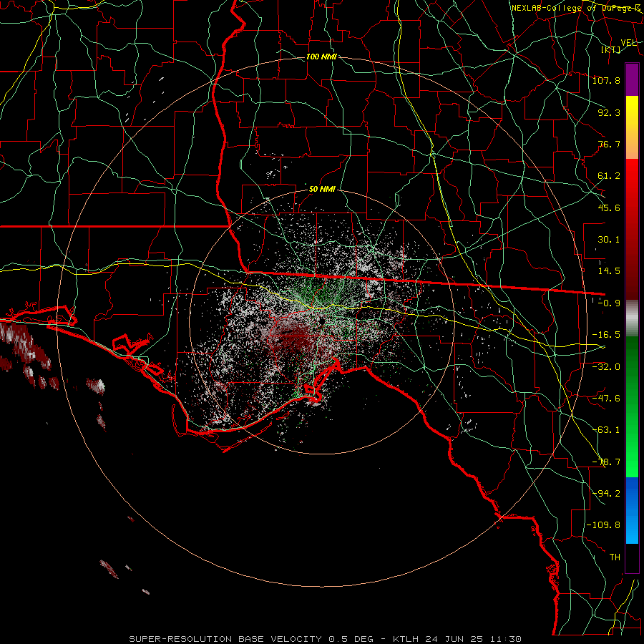Click the -78.7 scale value
This screenshot has width=644, height=644.
606,462
